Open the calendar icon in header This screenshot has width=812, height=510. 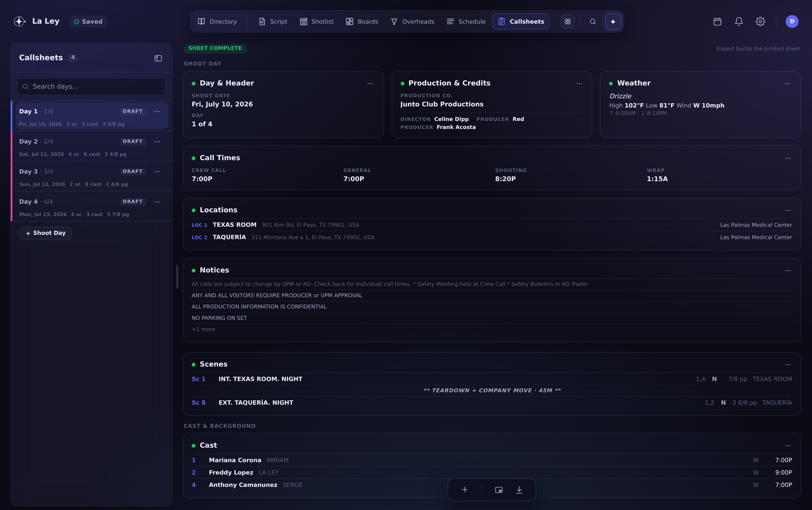tap(717, 21)
